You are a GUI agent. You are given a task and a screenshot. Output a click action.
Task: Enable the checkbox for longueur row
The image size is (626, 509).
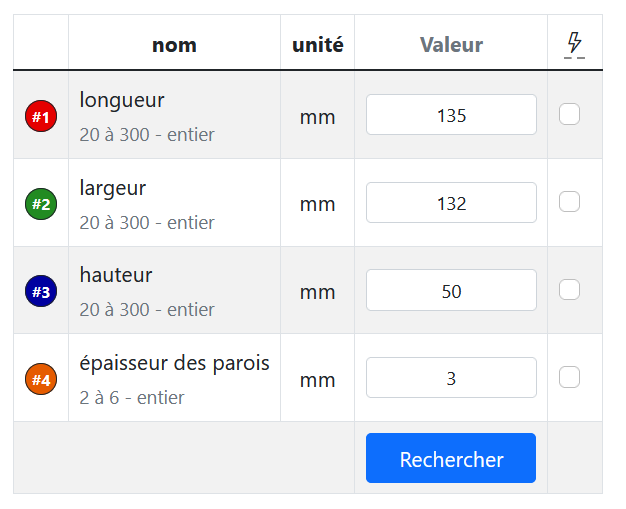click(569, 114)
